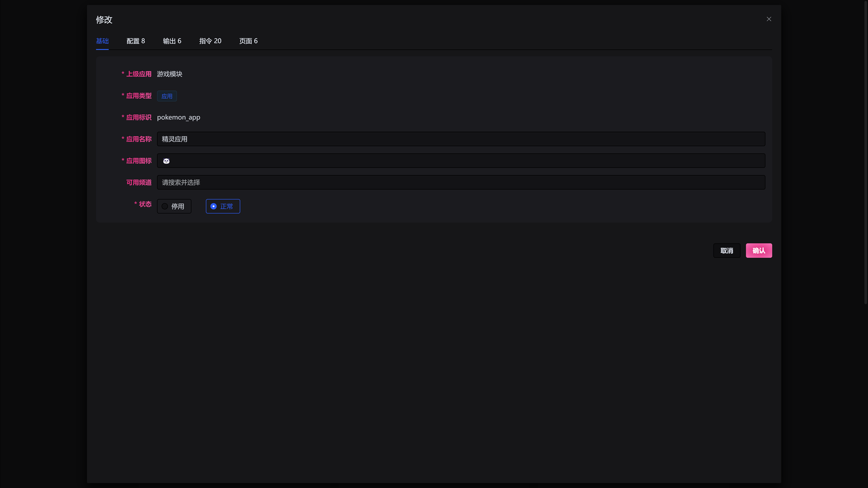Close the 修改 dialog with X icon
The image size is (868, 488).
click(x=769, y=19)
